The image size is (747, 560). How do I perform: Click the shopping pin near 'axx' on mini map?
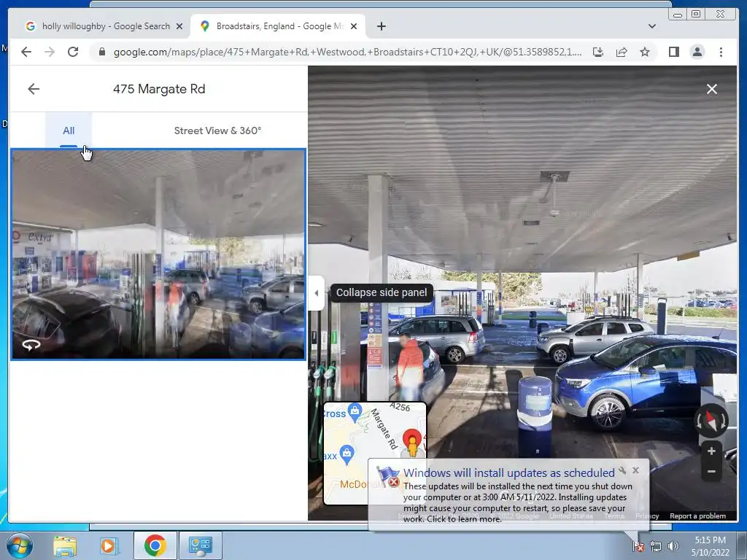(347, 454)
